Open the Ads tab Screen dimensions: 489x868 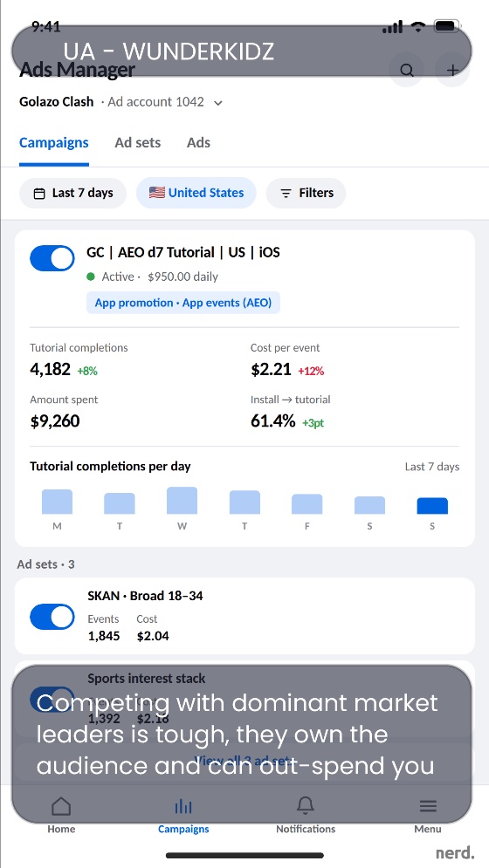pos(198,143)
